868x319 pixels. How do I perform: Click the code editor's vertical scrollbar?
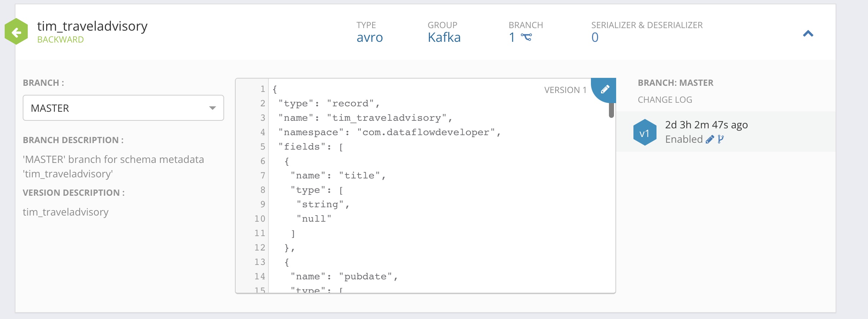[x=611, y=110]
